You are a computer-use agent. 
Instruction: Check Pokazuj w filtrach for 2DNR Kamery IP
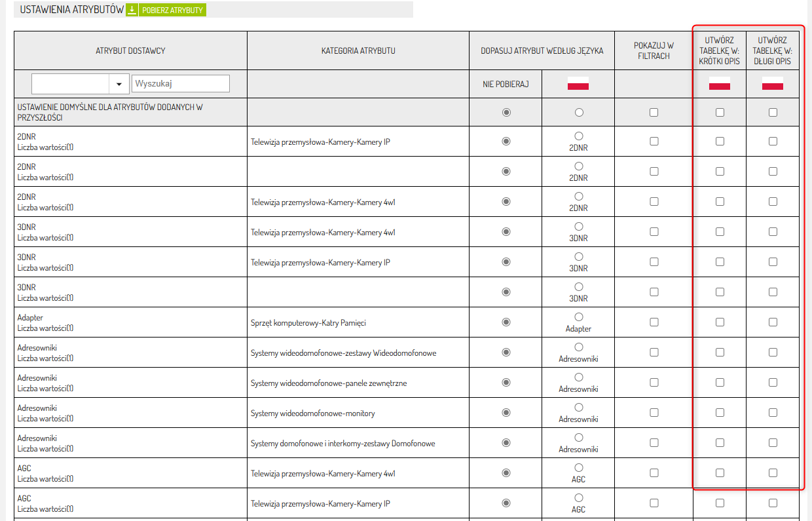[x=654, y=141]
